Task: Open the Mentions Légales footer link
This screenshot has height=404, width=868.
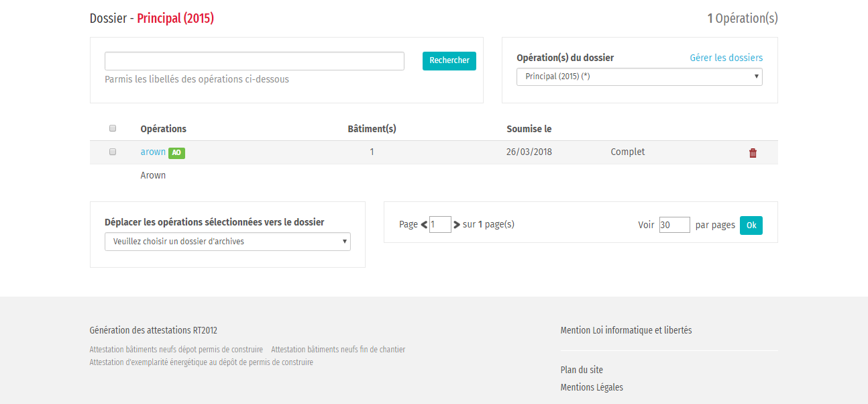Action: [592, 387]
